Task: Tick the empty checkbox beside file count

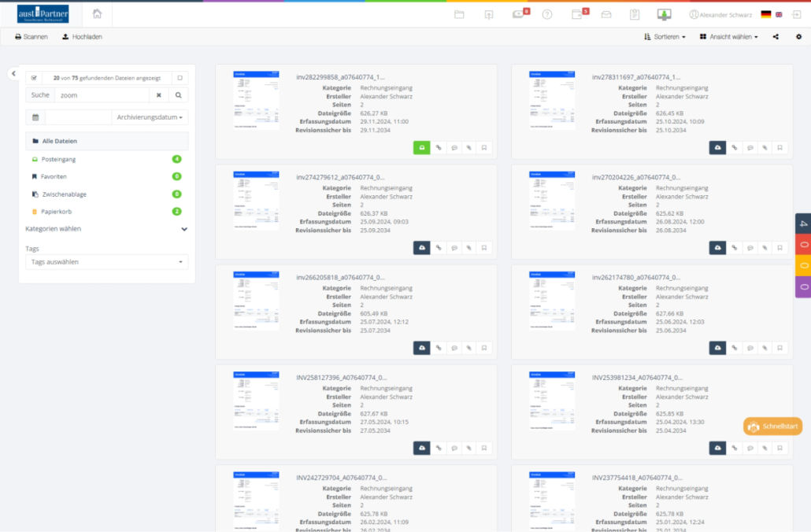Action: pos(180,78)
